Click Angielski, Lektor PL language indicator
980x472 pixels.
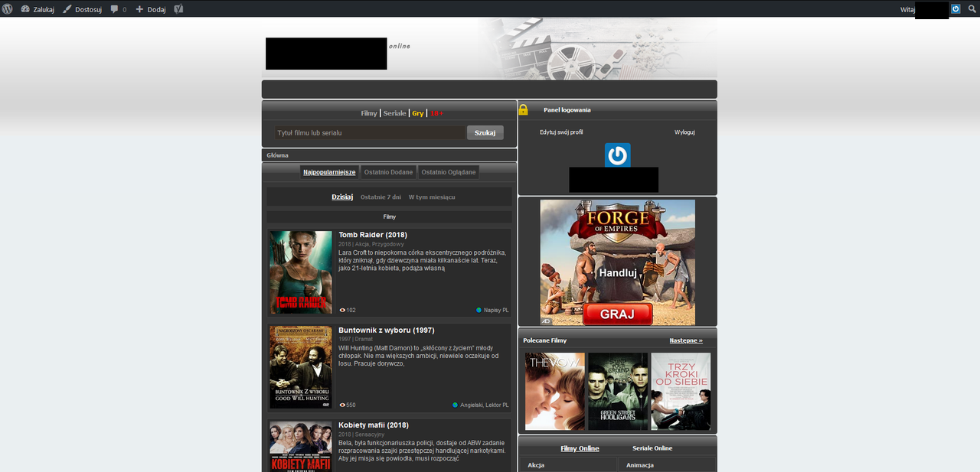480,405
